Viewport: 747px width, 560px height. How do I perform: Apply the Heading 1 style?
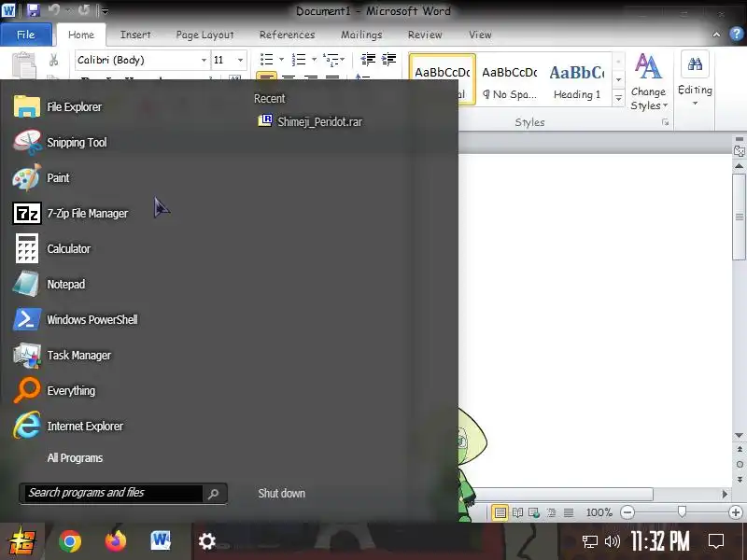click(x=577, y=79)
